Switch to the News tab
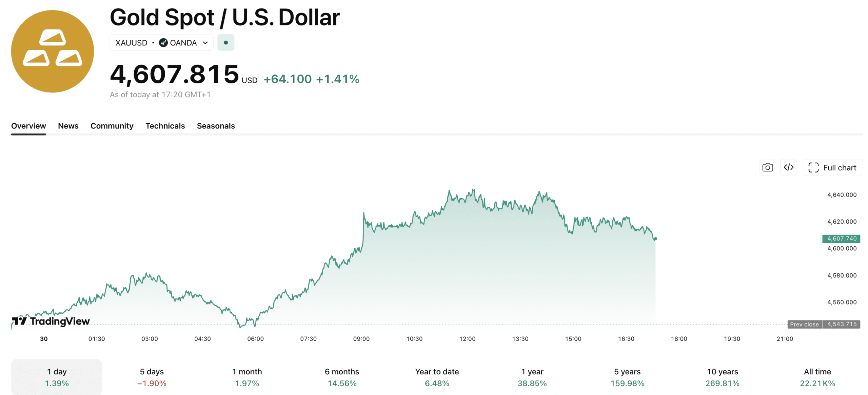The height and width of the screenshot is (395, 868). (x=68, y=126)
